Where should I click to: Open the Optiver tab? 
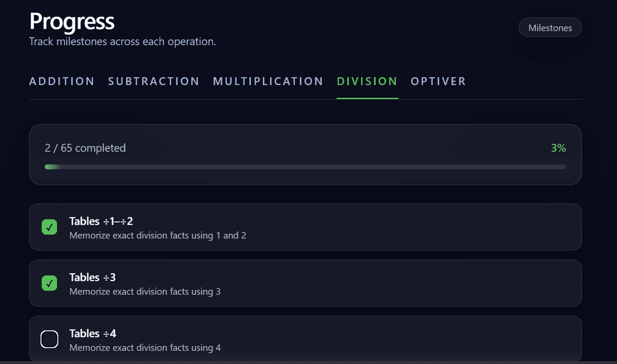click(x=438, y=82)
